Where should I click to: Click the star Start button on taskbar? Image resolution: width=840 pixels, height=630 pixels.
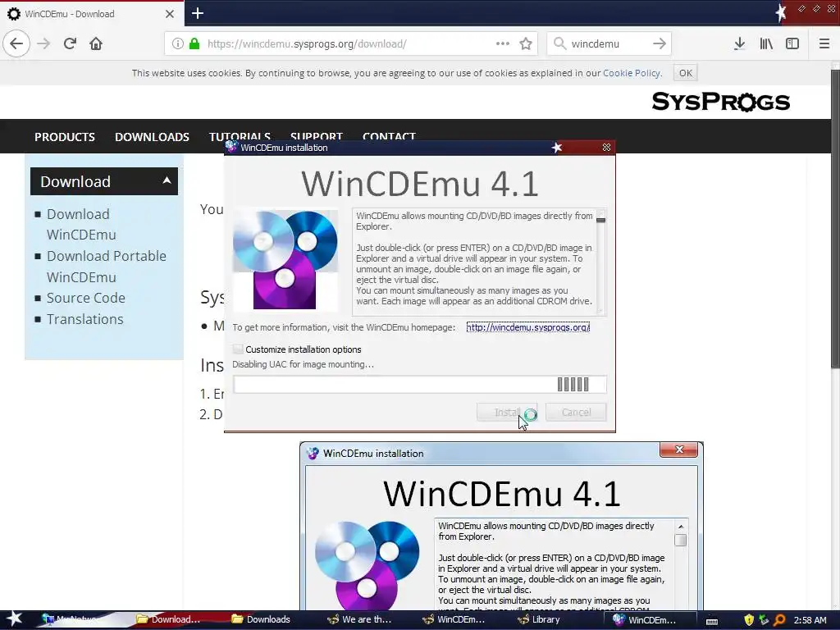(14, 619)
